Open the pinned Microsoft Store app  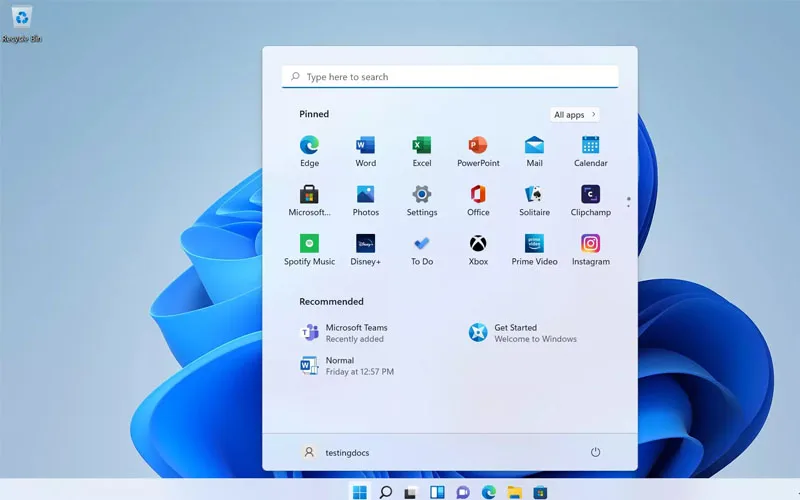(309, 201)
